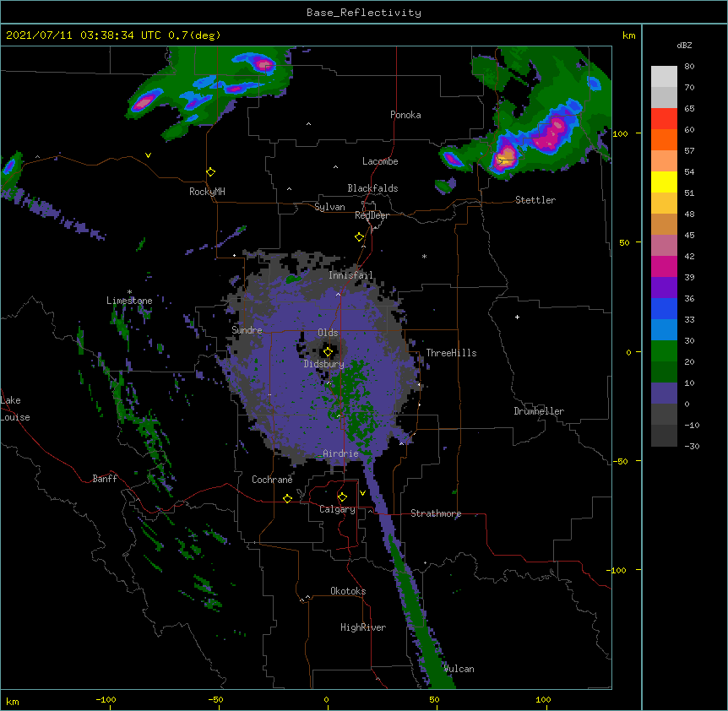Screen dimensions: 728x711
Task: Click the Airdrie city label
Action: 341,453
